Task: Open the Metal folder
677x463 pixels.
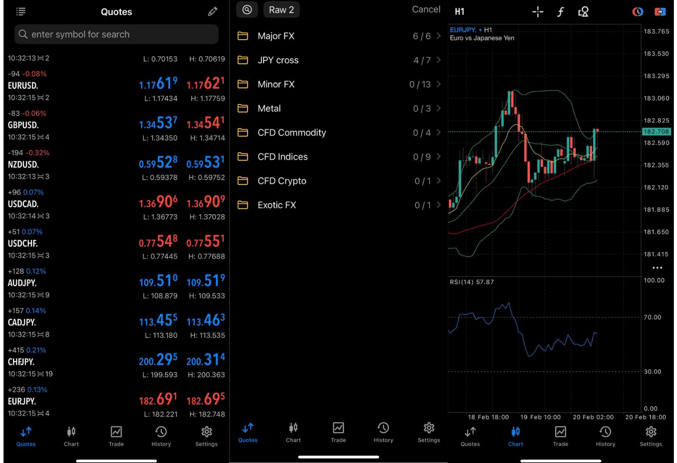Action: pos(338,108)
